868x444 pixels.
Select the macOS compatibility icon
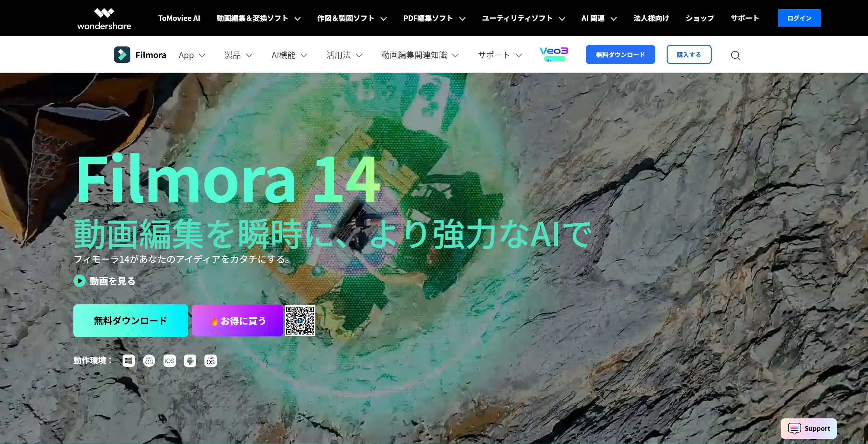coord(149,360)
